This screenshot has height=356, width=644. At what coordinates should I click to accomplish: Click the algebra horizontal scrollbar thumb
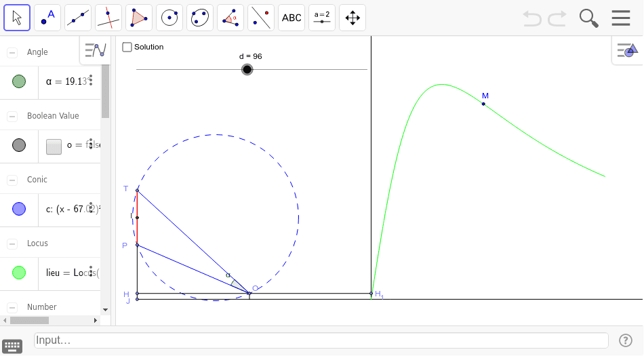30,320
